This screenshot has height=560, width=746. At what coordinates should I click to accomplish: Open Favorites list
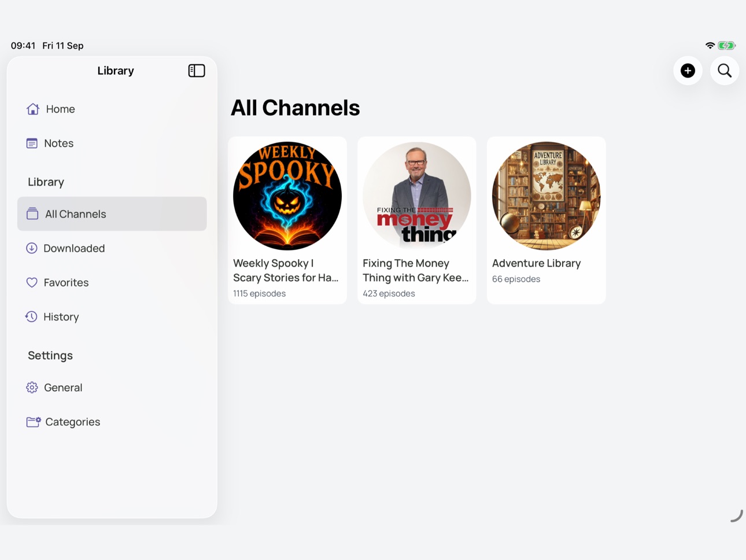coord(112,282)
